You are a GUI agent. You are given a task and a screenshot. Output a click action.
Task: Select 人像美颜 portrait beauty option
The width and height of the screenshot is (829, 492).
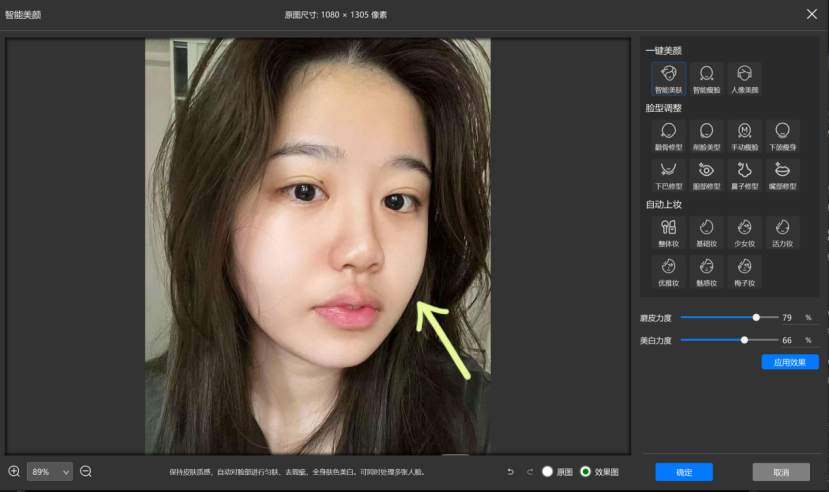click(744, 79)
